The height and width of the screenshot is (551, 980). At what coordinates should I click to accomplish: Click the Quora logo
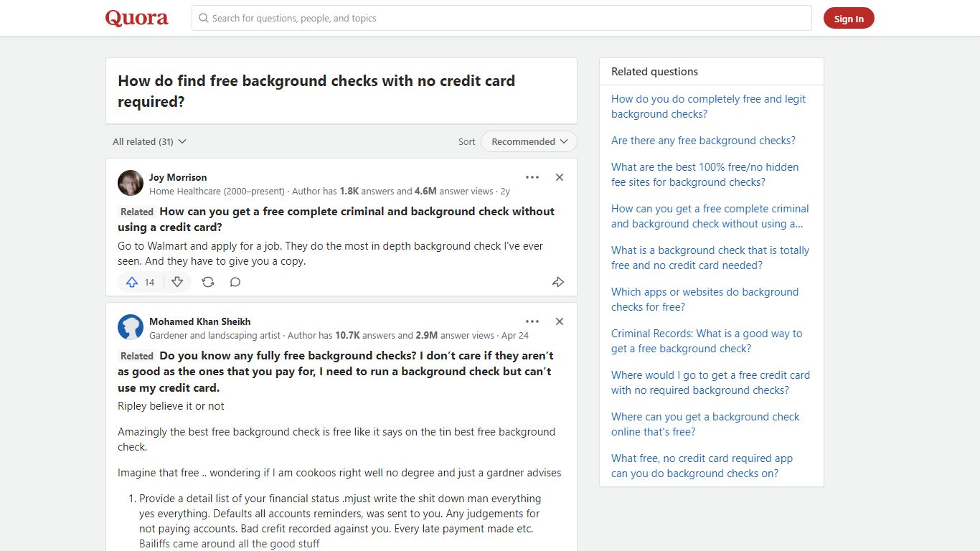pos(137,18)
